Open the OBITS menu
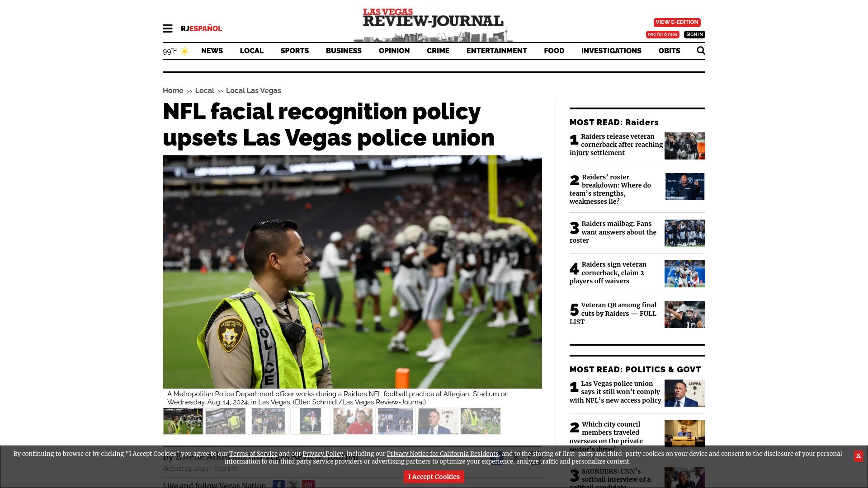This screenshot has height=488, width=868. coord(669,51)
